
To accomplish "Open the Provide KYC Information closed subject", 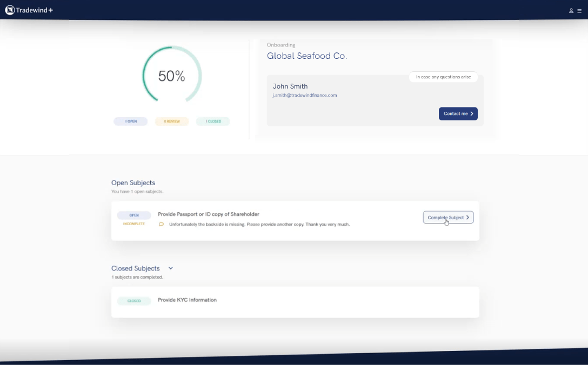I will click(187, 300).
